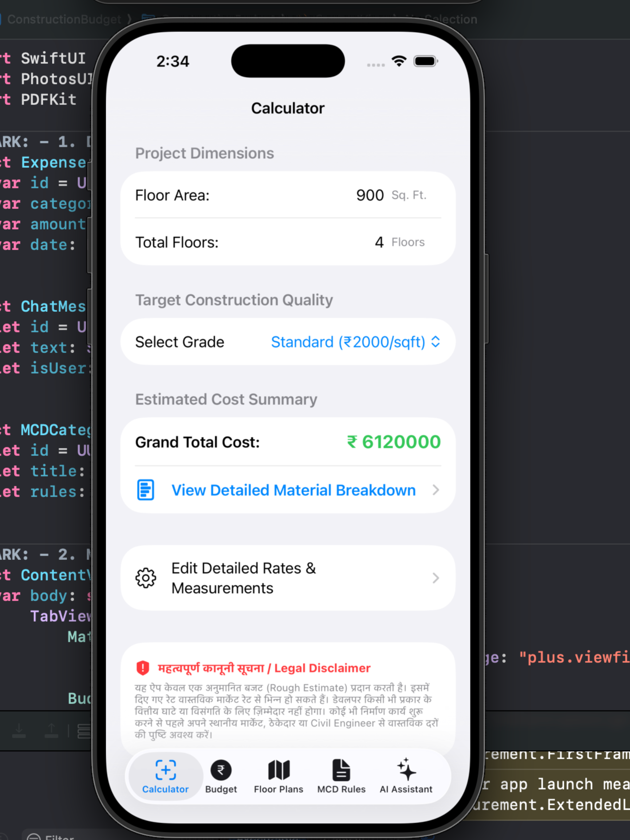Open the Floor Plans tab
The height and width of the screenshot is (840, 630).
[x=278, y=776]
